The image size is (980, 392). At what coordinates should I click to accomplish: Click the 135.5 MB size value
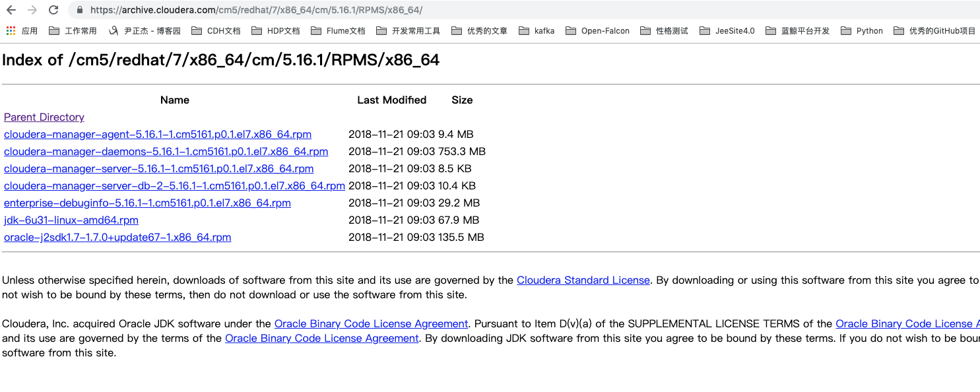pyautogui.click(x=461, y=237)
